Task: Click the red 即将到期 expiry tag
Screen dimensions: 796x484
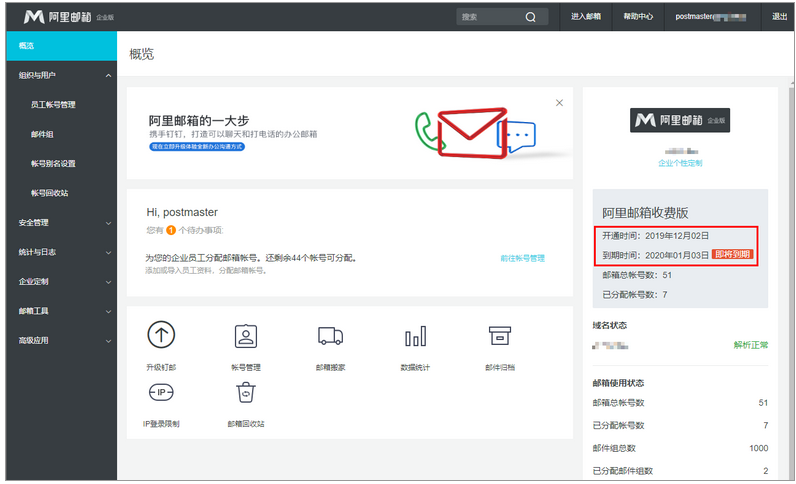Action: click(733, 254)
